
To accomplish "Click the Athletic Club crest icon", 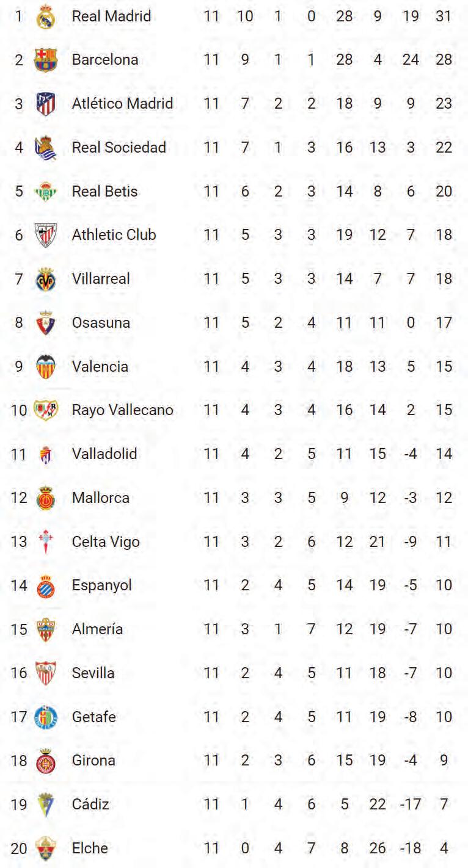I will (46, 235).
